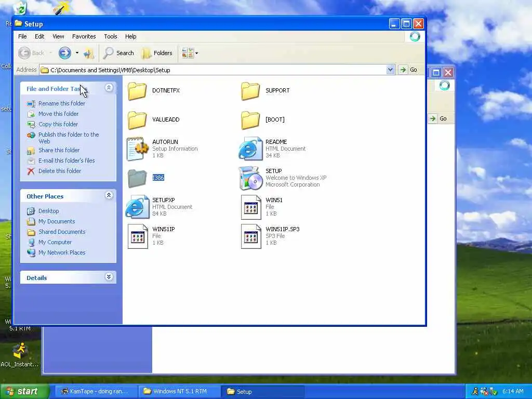Select the VALUEADD folder icon
The image size is (532, 399).
click(137, 120)
